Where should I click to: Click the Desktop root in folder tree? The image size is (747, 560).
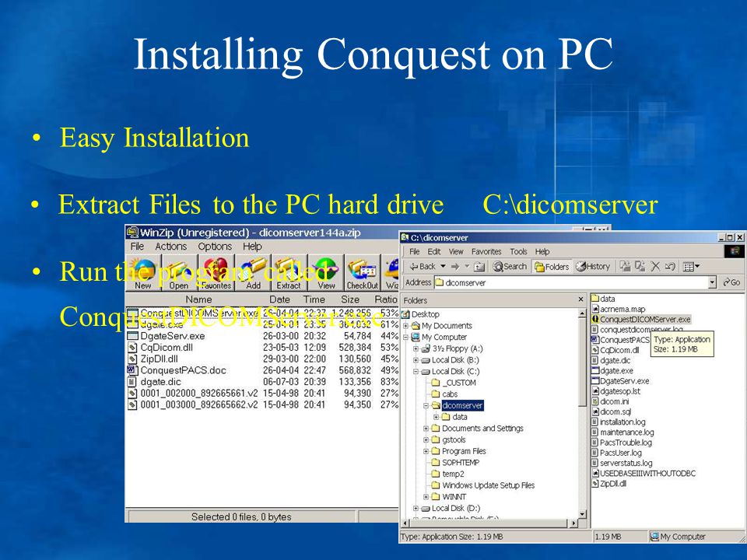pos(425,314)
